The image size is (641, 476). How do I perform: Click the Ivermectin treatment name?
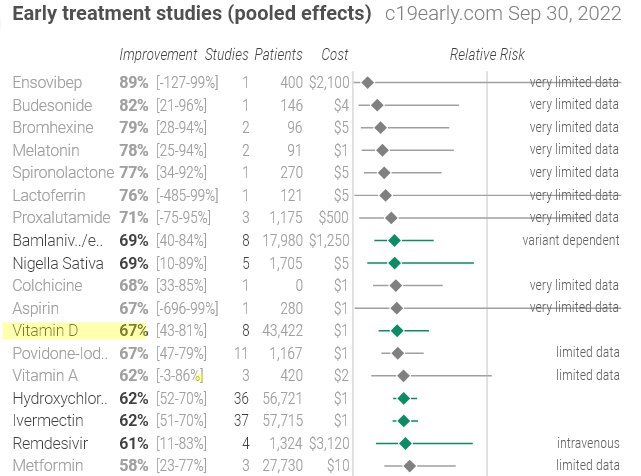tap(46, 420)
